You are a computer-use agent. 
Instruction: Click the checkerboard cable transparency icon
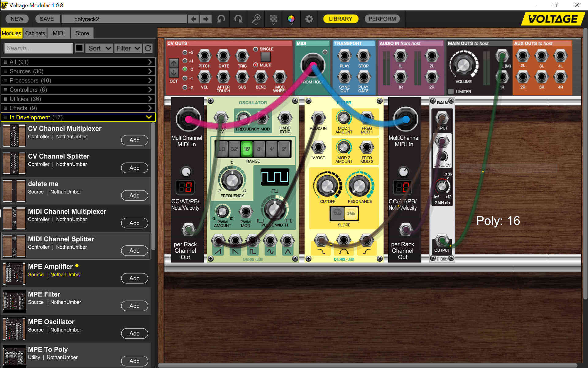(x=273, y=19)
